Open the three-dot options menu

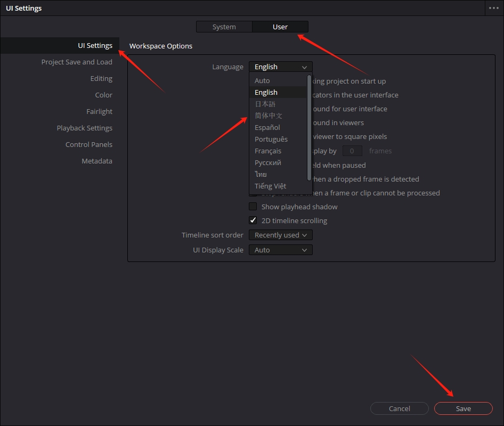[494, 8]
